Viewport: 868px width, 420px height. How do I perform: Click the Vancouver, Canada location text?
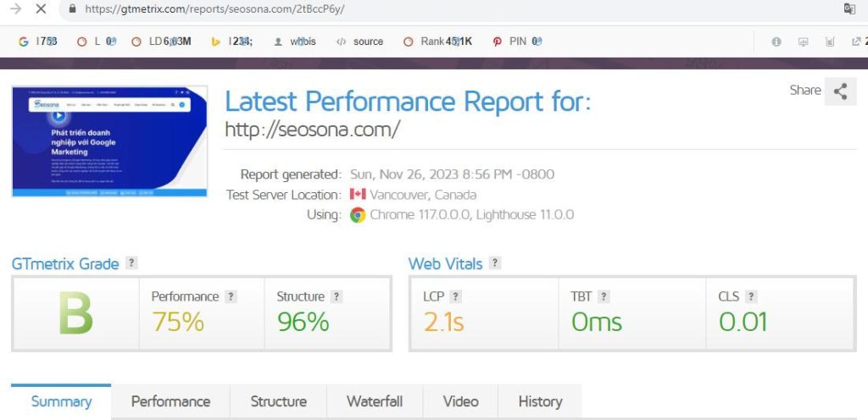[x=423, y=195]
